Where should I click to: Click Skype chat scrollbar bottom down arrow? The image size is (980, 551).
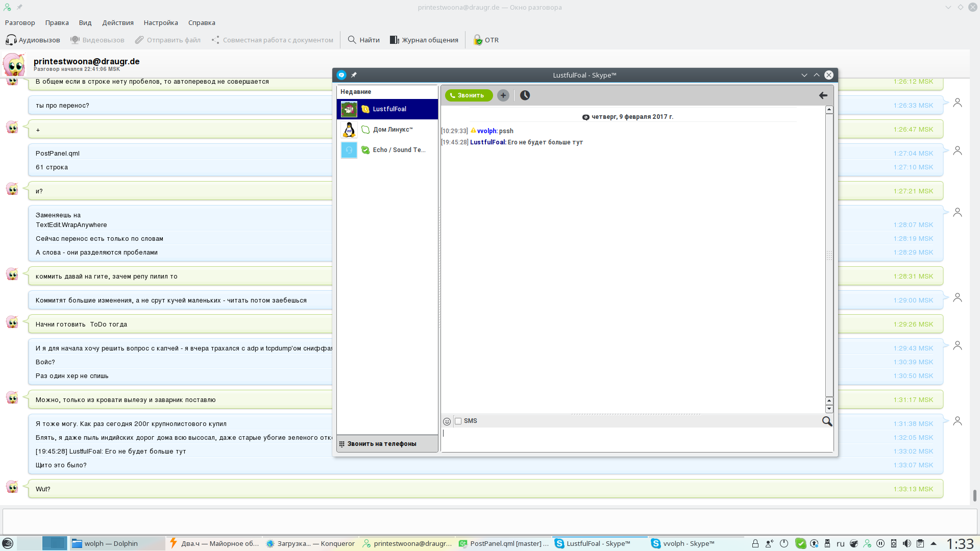(x=829, y=409)
